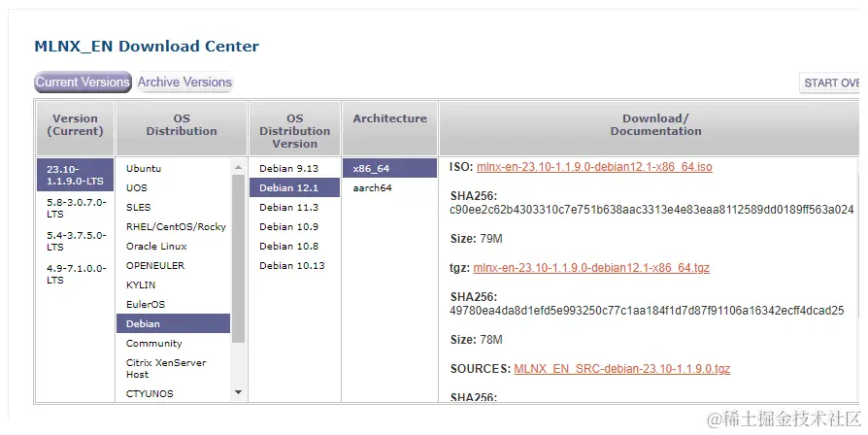868x435 pixels.
Task: Click the tgz SHA256 hash starting 49780ea4
Action: (x=647, y=311)
